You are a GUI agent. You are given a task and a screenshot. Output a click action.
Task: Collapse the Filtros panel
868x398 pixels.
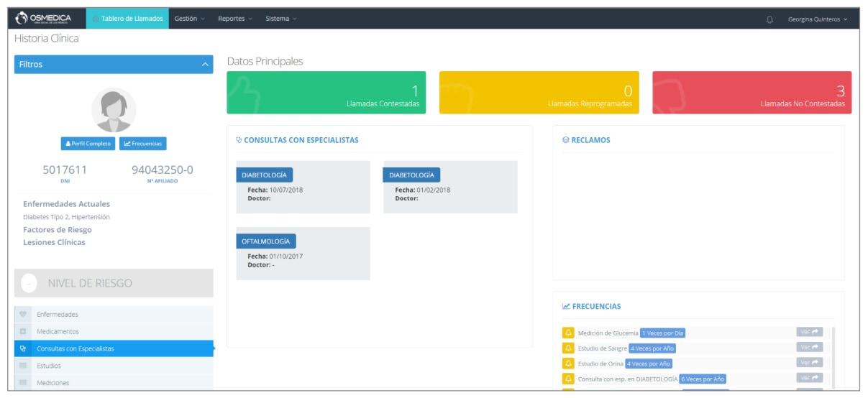(205, 65)
